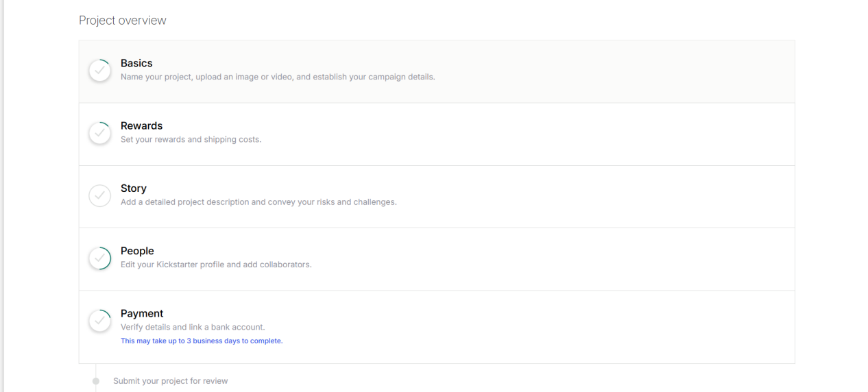
Task: Click 'Name your project, upload an image' description
Action: pyautogui.click(x=278, y=77)
